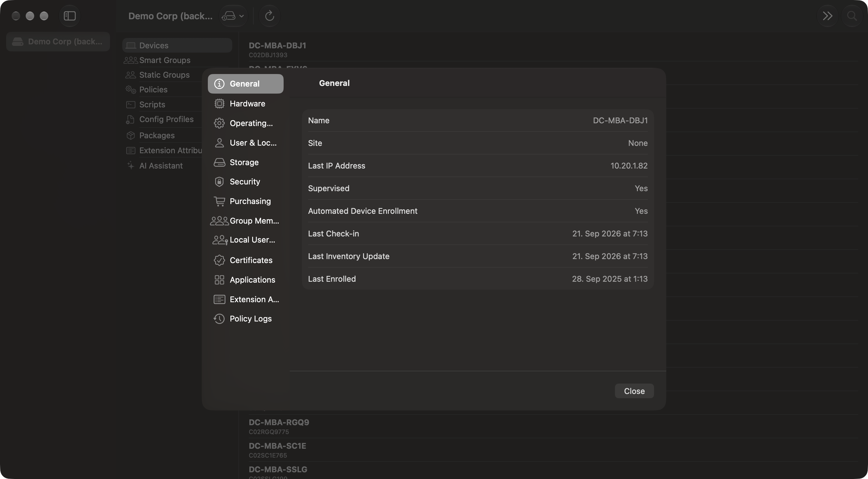Open Smart Groups in sidebar
The width and height of the screenshot is (868, 479).
coord(177,60)
